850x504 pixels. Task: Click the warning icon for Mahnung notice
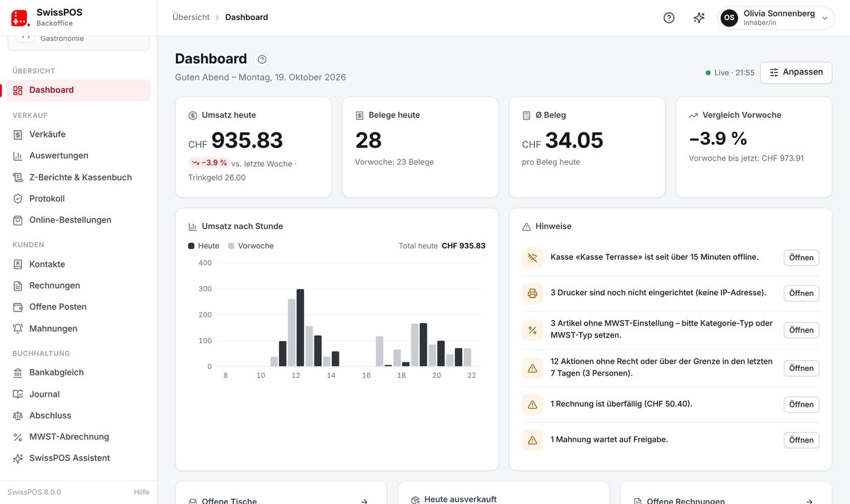[x=532, y=440]
